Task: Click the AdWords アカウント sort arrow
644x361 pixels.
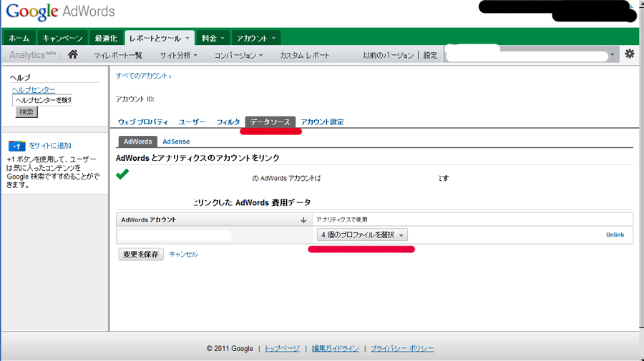Action: point(303,220)
